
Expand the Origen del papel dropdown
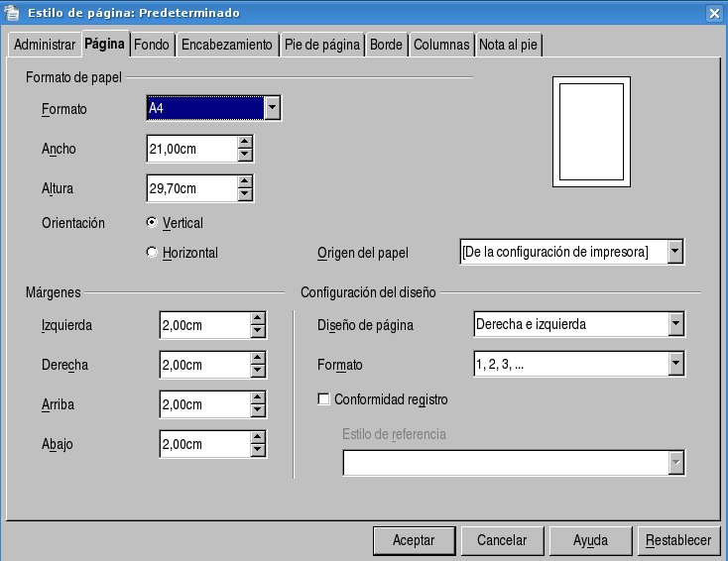[x=675, y=252]
